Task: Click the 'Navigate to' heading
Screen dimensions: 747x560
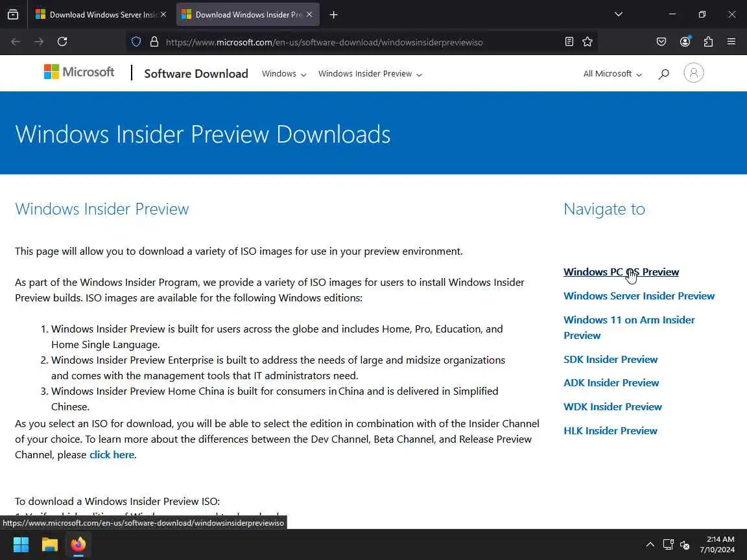Action: (x=604, y=209)
